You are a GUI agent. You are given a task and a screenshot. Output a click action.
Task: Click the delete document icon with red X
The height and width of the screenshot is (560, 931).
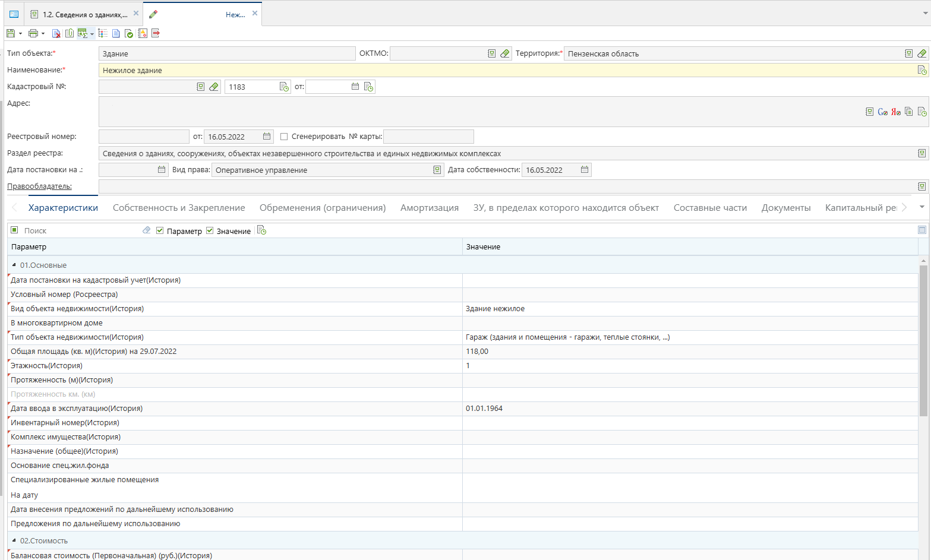click(56, 33)
